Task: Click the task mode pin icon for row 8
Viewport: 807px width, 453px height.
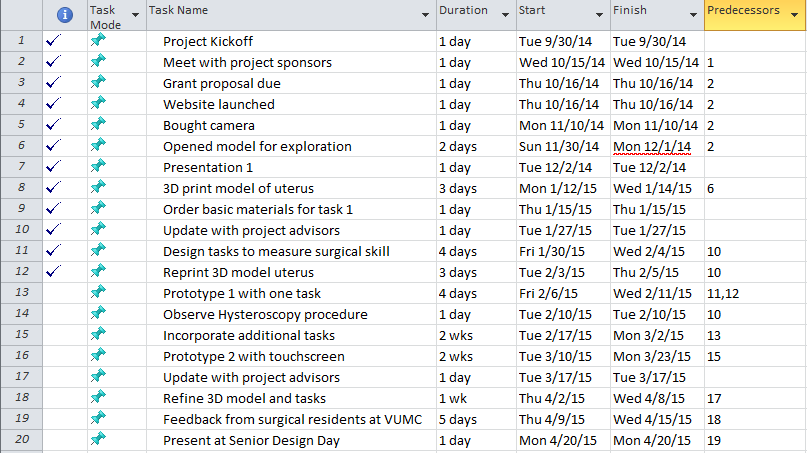Action: 97,188
